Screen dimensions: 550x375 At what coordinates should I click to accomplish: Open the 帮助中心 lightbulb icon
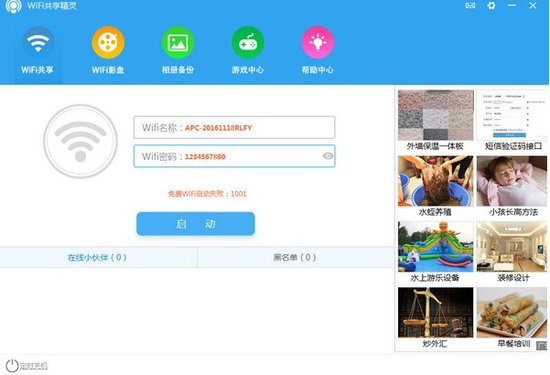click(x=318, y=42)
